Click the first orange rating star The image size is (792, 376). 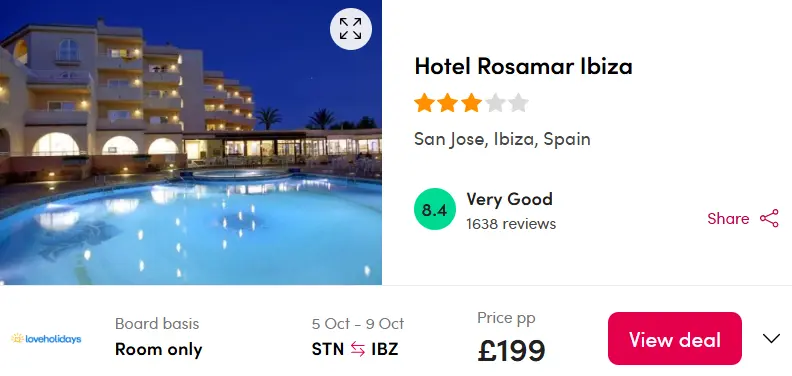pyautogui.click(x=424, y=103)
